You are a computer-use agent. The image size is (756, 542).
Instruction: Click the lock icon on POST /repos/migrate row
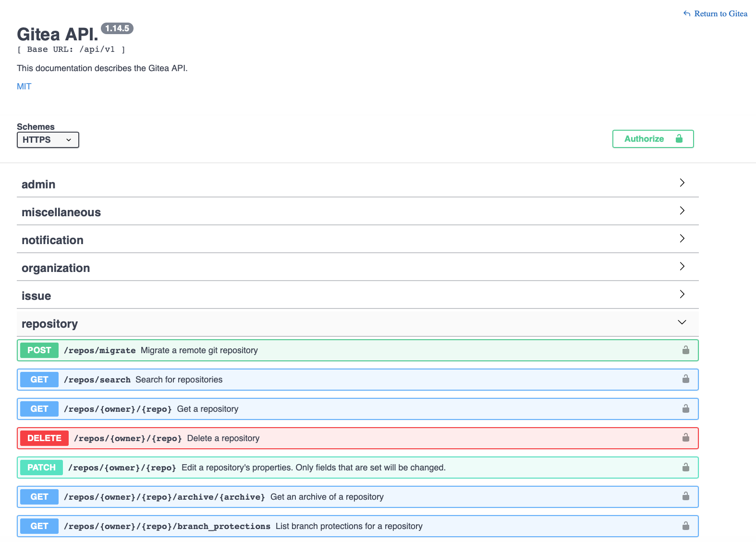(x=686, y=350)
